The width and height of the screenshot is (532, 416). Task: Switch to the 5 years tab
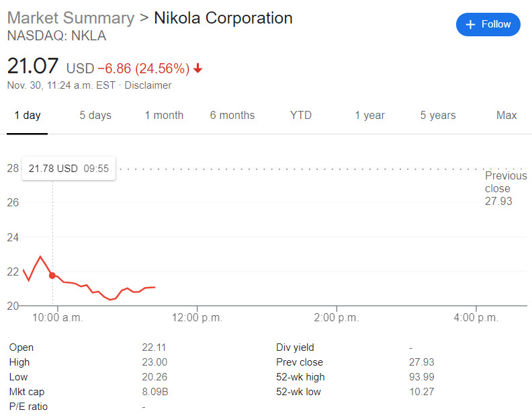tap(438, 116)
